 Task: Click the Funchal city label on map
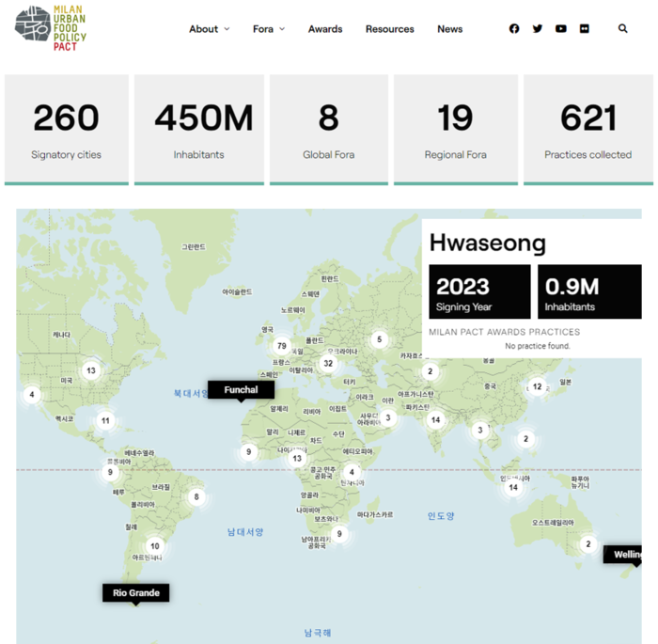point(241,390)
